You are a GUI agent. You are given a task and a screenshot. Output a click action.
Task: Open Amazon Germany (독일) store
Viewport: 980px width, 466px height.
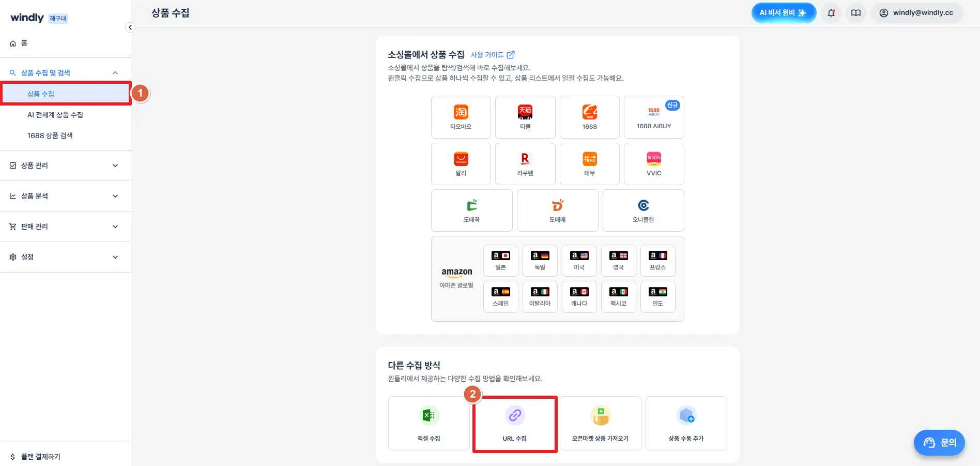pyautogui.click(x=540, y=261)
